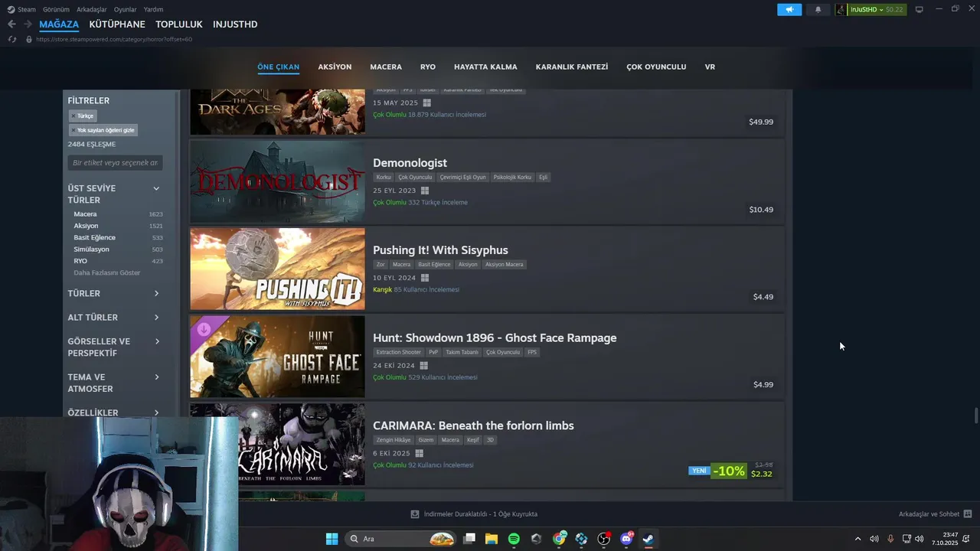Image resolution: width=980 pixels, height=551 pixels.
Task: Filter by Simülasyon genre
Action: point(91,249)
